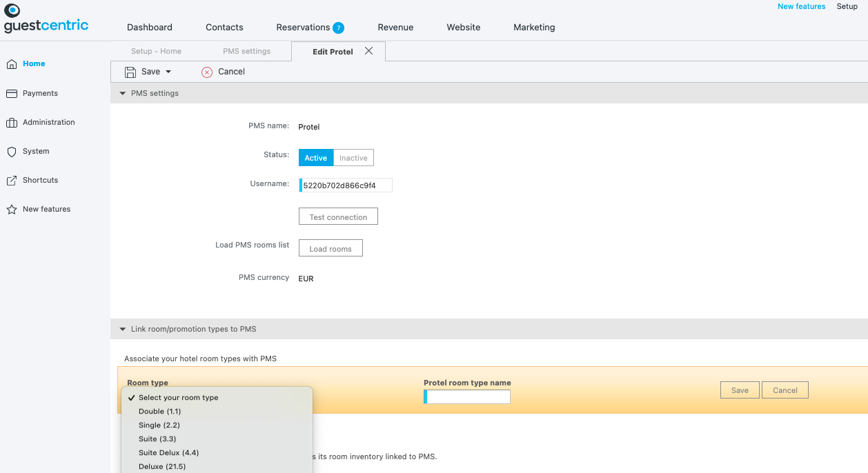The image size is (868, 473).
Task: Select Double (1.1) room type
Action: pos(217,412)
